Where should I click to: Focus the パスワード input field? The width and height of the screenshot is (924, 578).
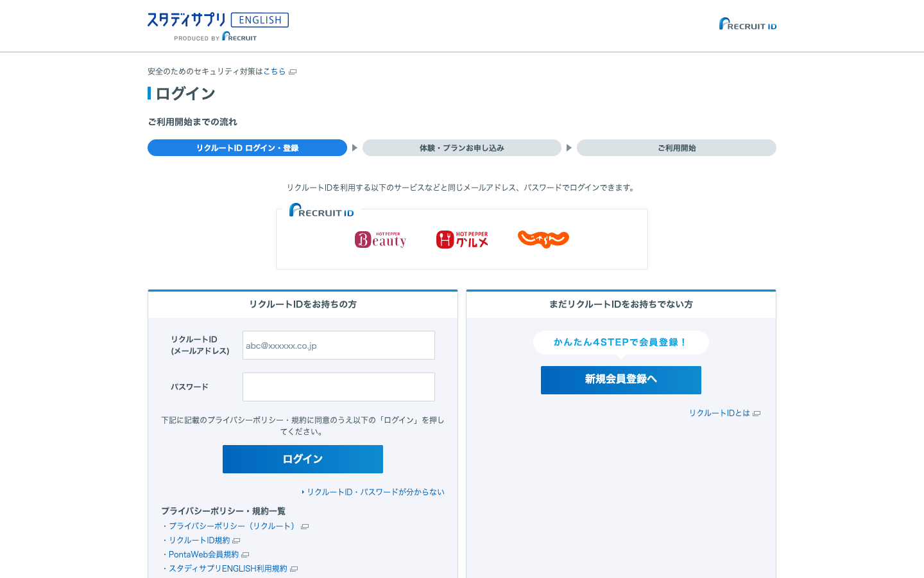point(339,387)
